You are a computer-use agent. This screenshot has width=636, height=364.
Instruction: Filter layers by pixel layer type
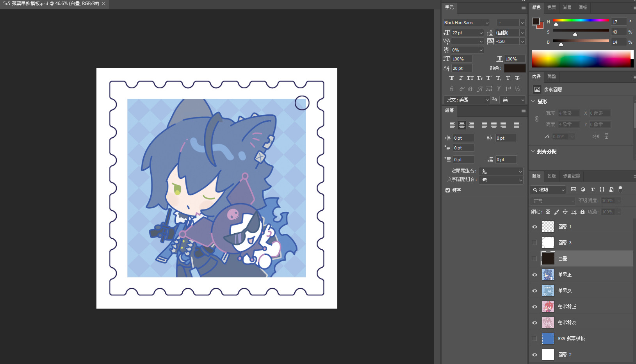coord(574,190)
